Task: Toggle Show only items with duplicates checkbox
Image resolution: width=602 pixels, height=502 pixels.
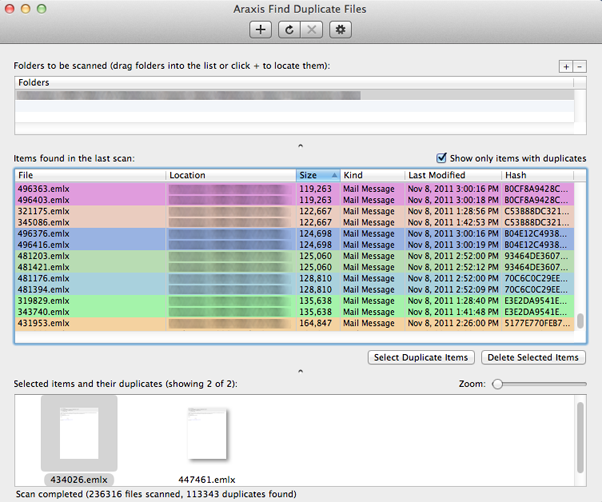Action: [x=442, y=158]
